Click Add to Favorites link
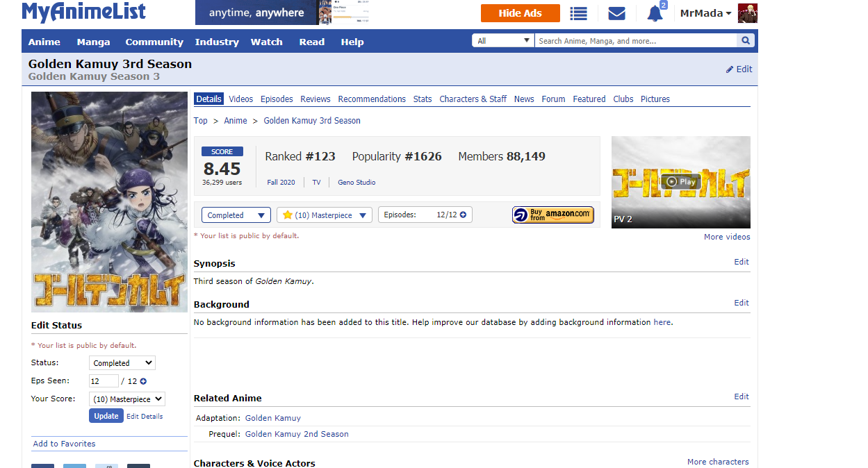This screenshot has width=868, height=468. tap(64, 444)
